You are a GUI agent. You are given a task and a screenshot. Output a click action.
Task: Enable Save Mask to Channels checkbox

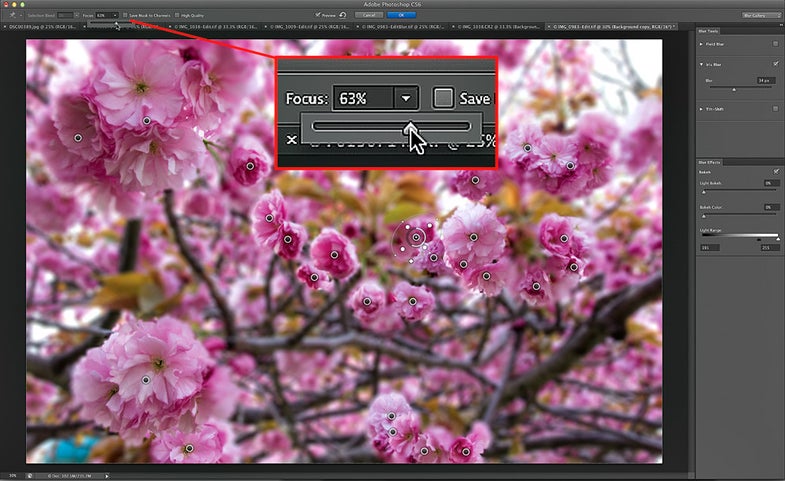pyautogui.click(x=125, y=16)
